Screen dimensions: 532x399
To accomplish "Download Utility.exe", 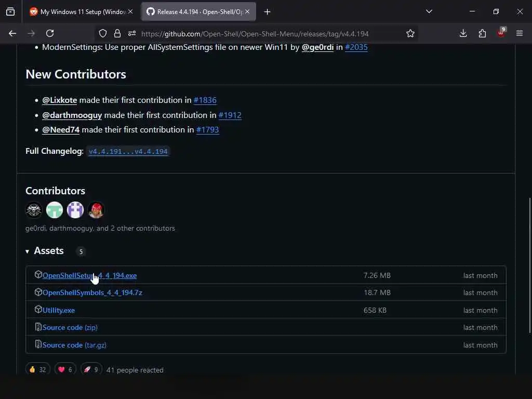I will [x=59, y=311].
